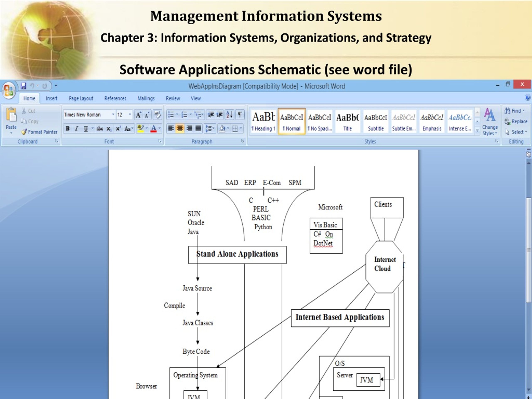Toggle right text alignment

click(x=189, y=129)
